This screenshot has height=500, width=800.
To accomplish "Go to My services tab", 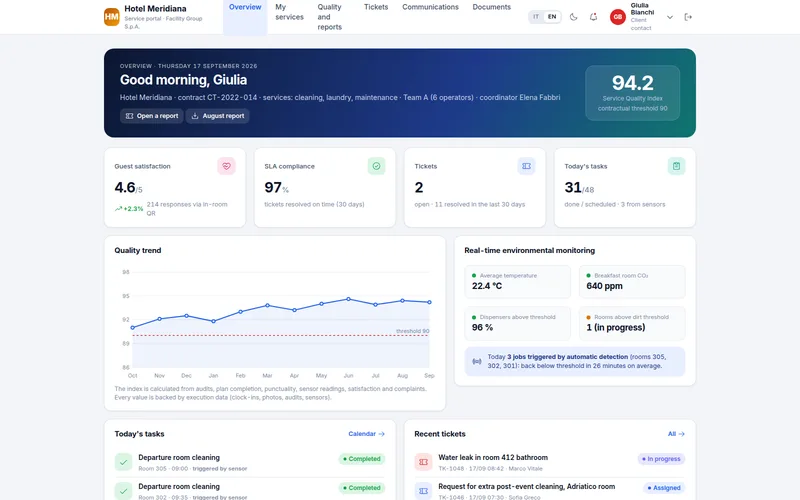I will 289,12.
